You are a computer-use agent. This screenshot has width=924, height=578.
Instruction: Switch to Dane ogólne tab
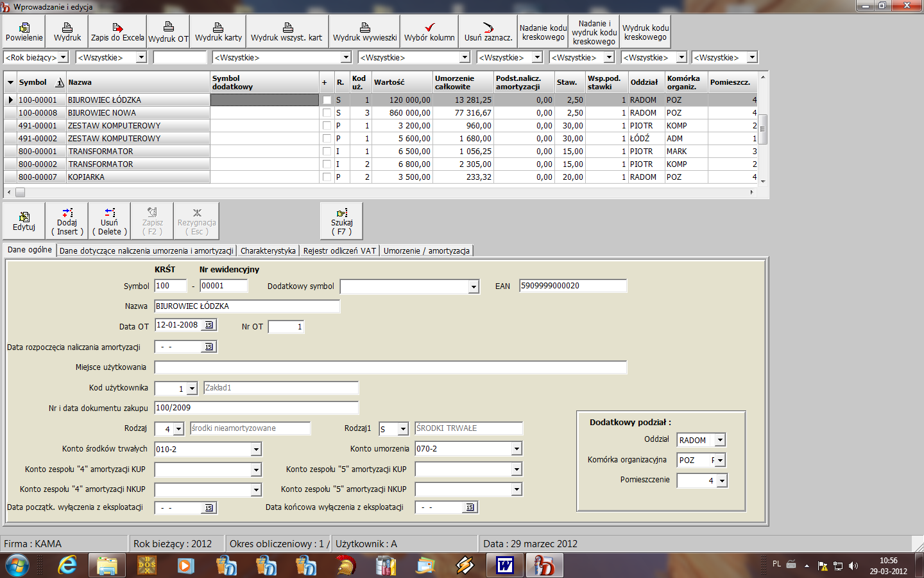(x=30, y=250)
